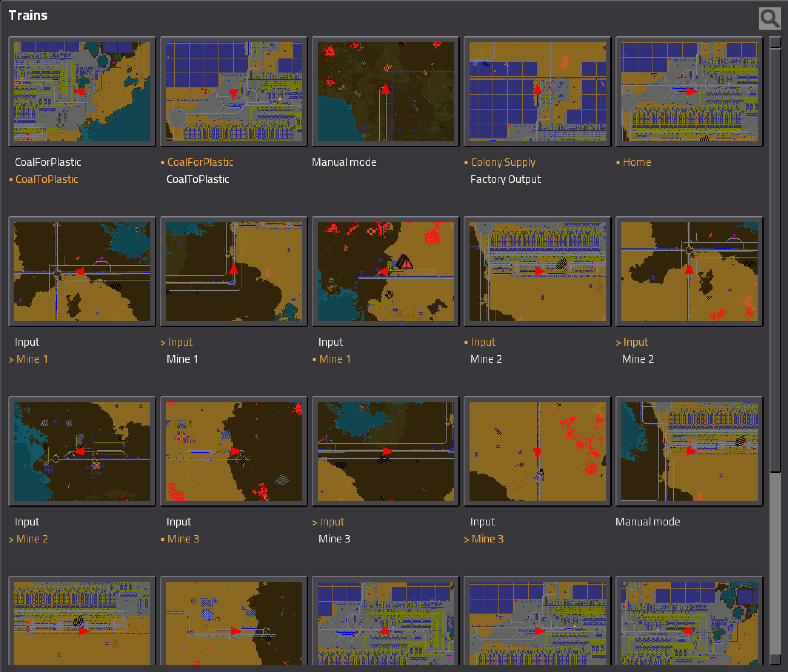Click the warning alert on the Mine 1 train

click(406, 262)
